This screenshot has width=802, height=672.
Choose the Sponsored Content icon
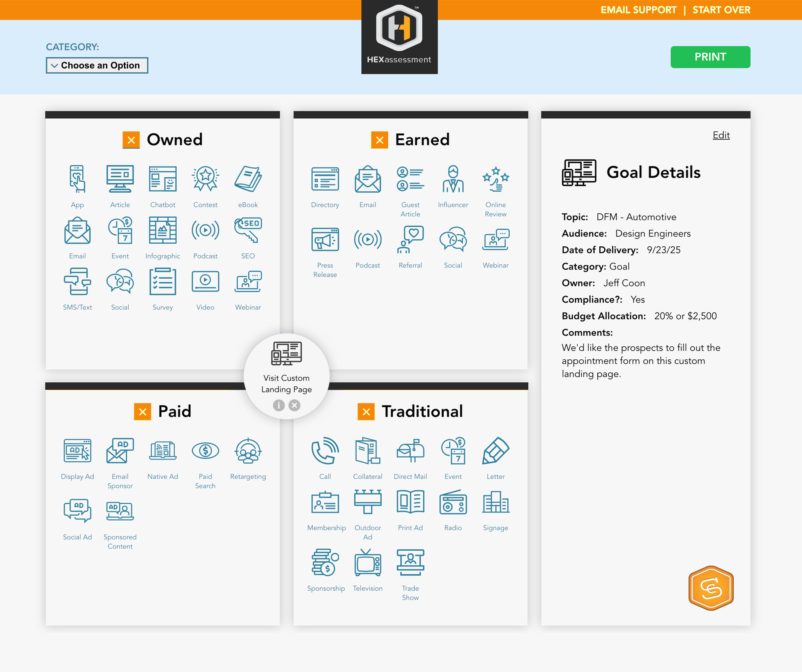coord(120,511)
